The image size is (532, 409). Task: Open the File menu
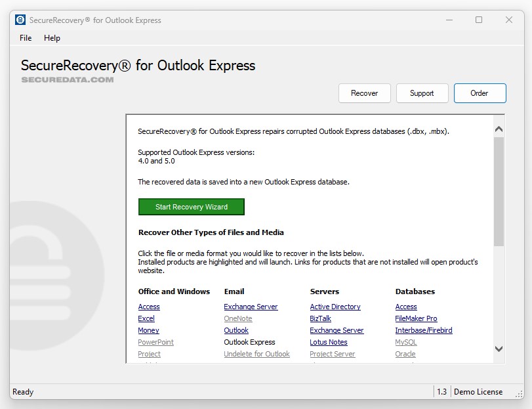pos(26,38)
